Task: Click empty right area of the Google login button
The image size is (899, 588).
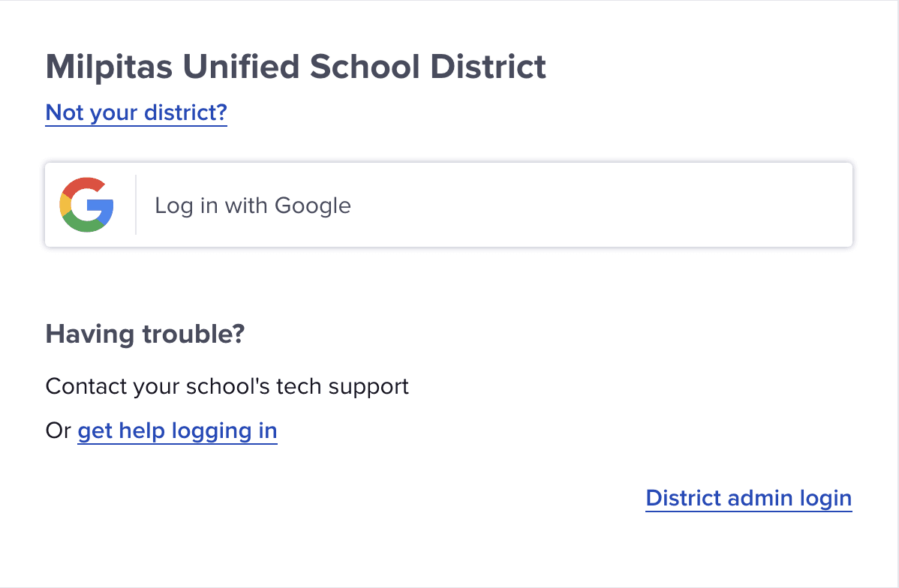Action: tap(602, 205)
